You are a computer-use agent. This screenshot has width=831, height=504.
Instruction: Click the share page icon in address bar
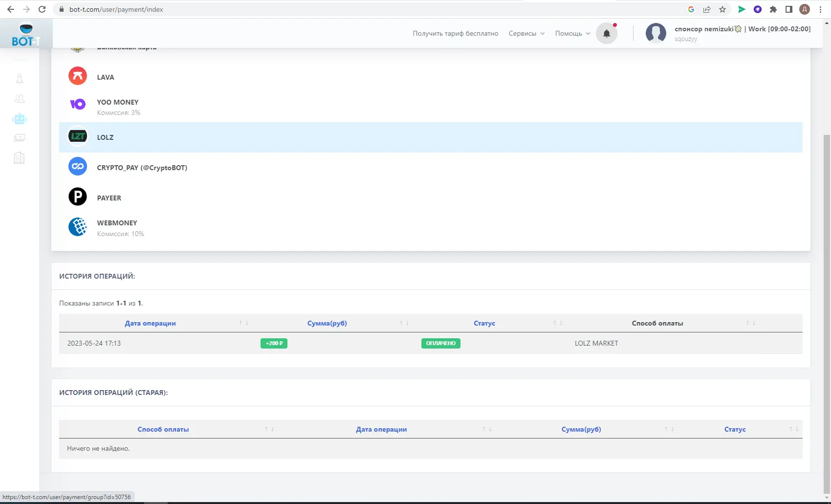[x=707, y=9]
